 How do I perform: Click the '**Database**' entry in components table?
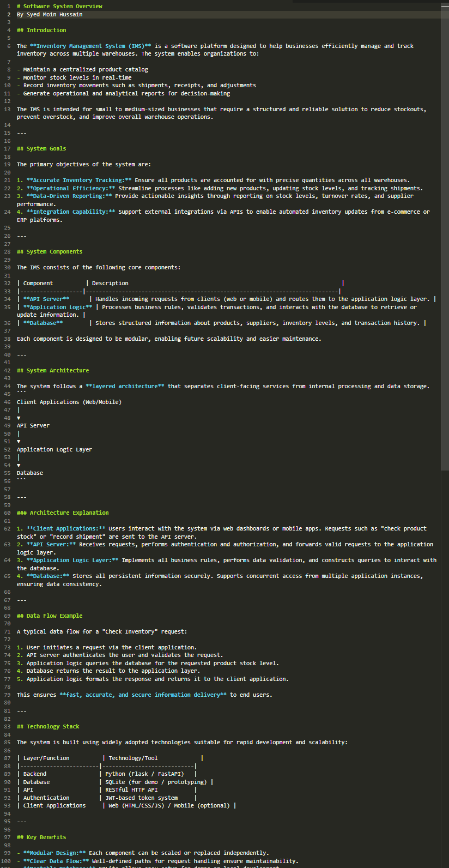click(x=43, y=323)
